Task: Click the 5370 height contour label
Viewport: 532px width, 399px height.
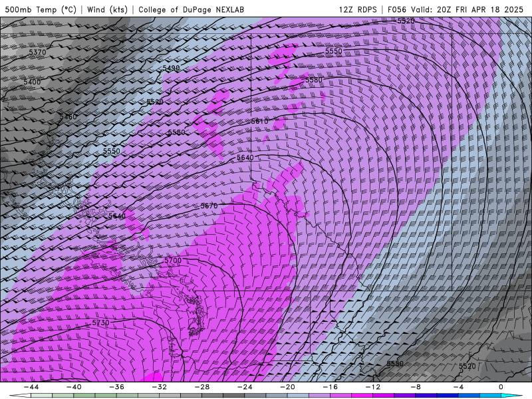Action: point(37,53)
